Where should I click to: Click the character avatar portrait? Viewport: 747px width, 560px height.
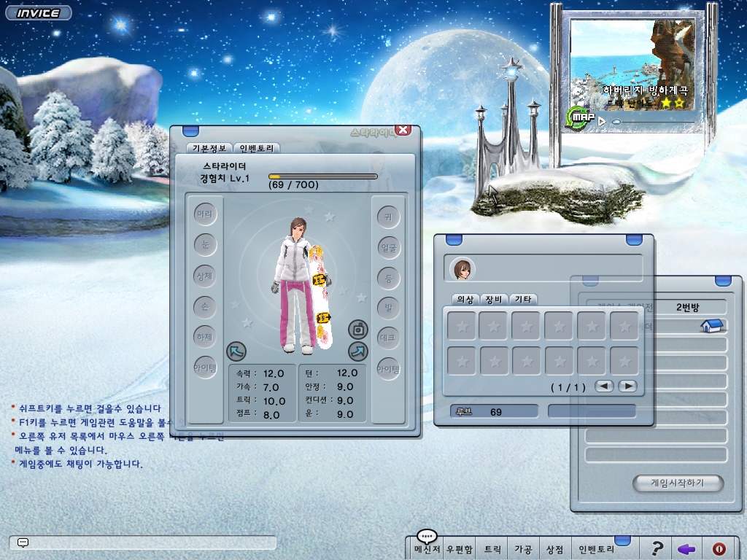click(x=462, y=269)
